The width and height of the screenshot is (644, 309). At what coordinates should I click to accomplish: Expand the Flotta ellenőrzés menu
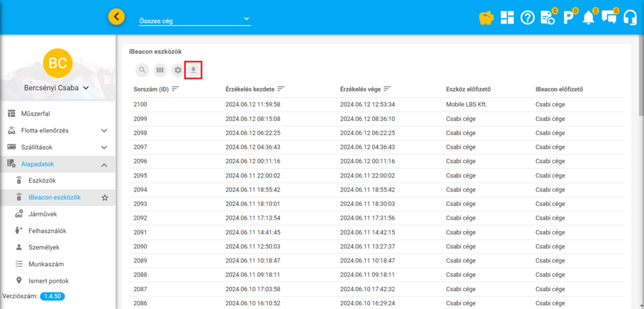[104, 131]
